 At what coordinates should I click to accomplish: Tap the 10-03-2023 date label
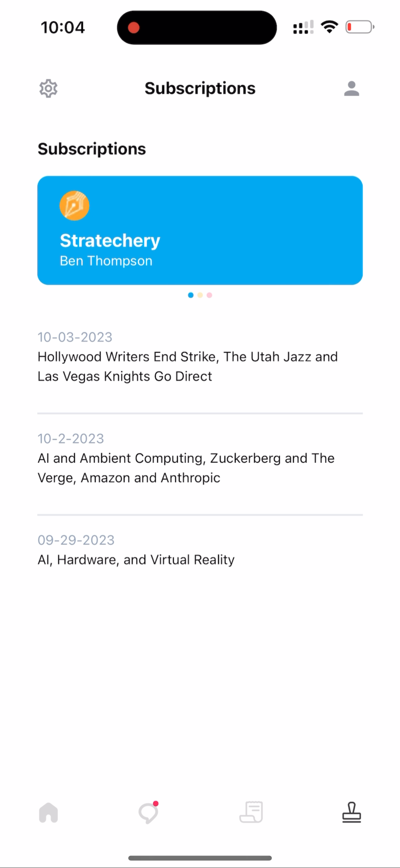pos(75,337)
